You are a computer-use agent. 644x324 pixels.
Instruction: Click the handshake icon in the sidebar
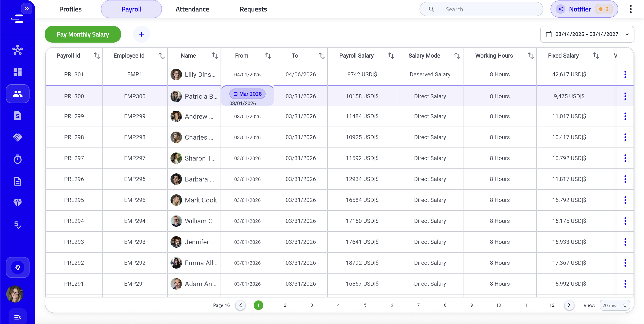pos(17,137)
